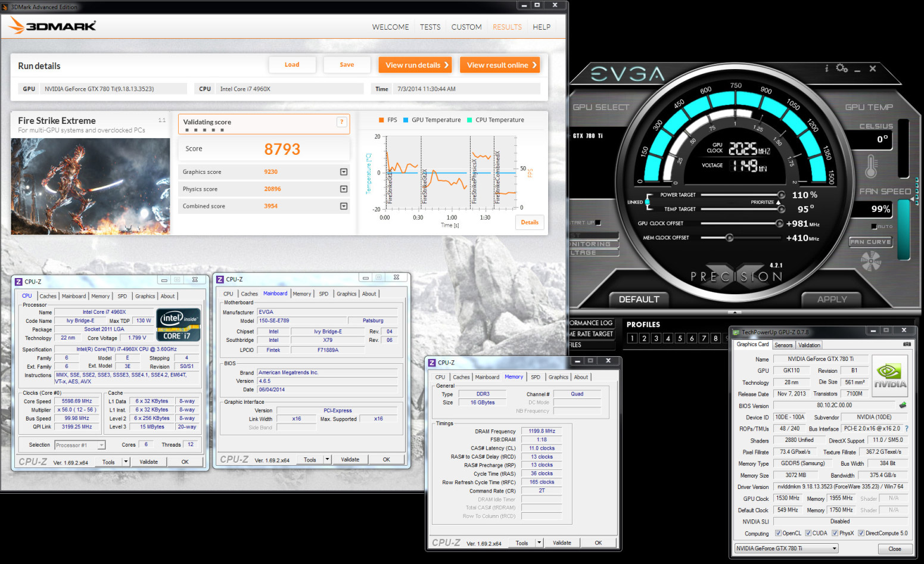Click the Intel Core i7 logo in CPU-Z
924x564 pixels.
[x=178, y=325]
